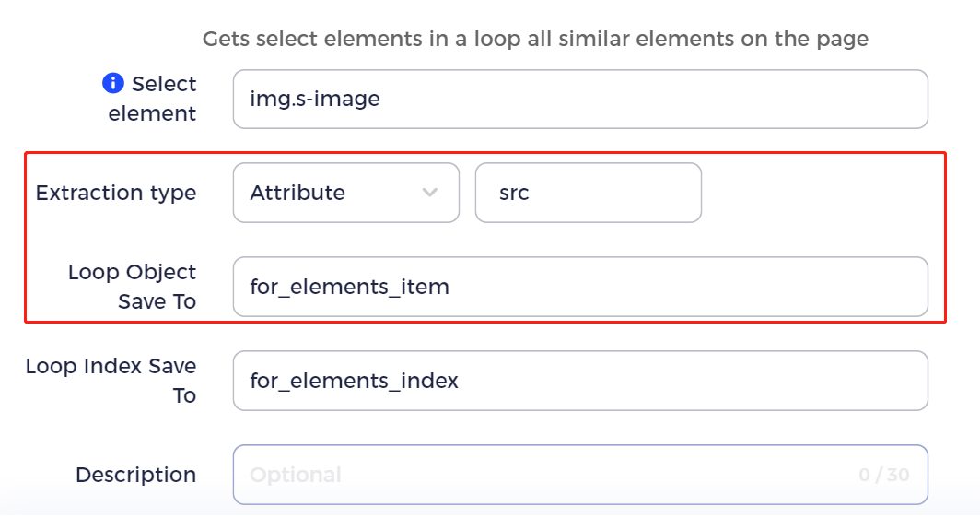Click the 'Extraction type' label

click(x=116, y=193)
